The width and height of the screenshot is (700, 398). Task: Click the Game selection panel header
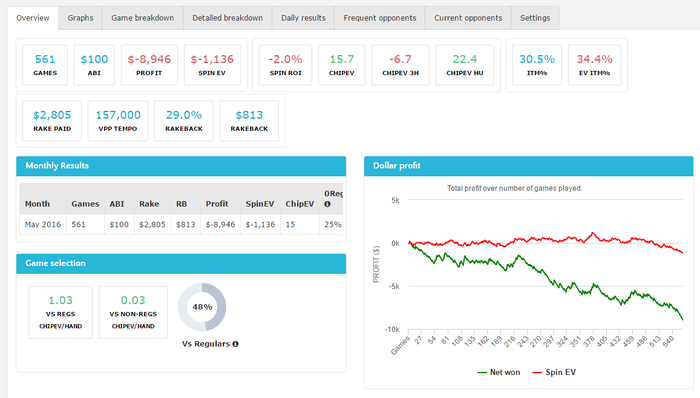181,264
